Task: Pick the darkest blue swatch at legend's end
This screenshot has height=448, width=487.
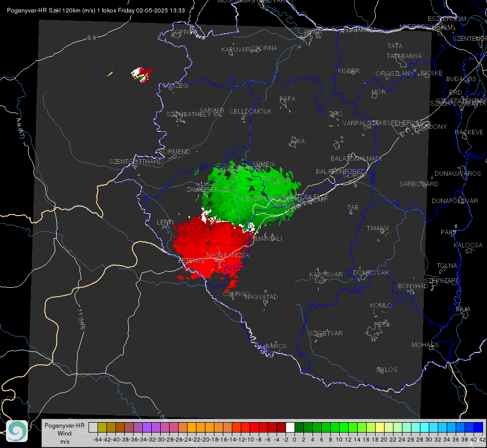Action: [x=479, y=427]
